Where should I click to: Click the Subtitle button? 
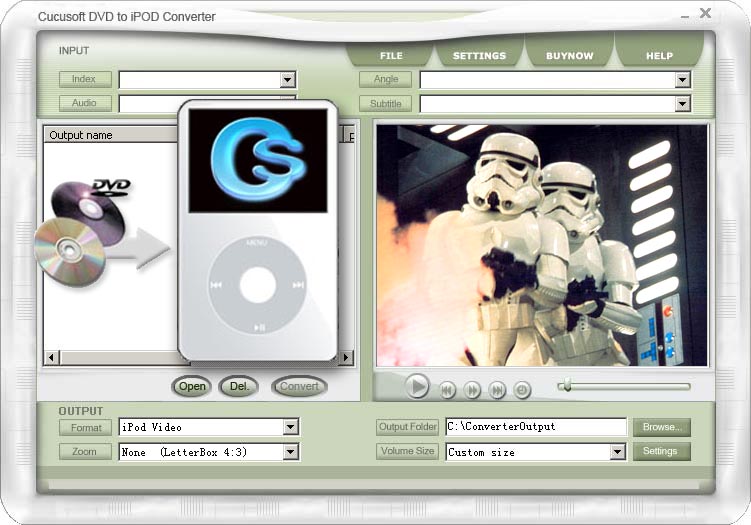point(386,103)
